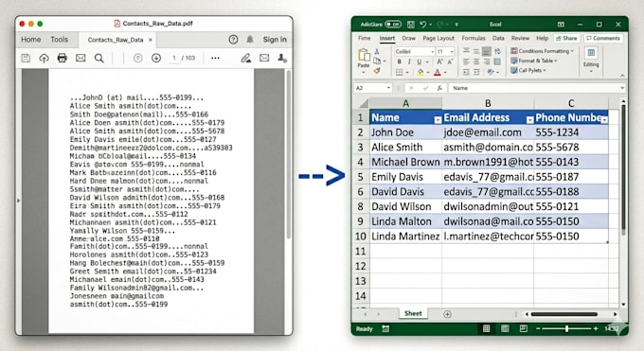Open the Draw ribbon tab in Excel
This screenshot has height=351, width=644.
click(409, 38)
